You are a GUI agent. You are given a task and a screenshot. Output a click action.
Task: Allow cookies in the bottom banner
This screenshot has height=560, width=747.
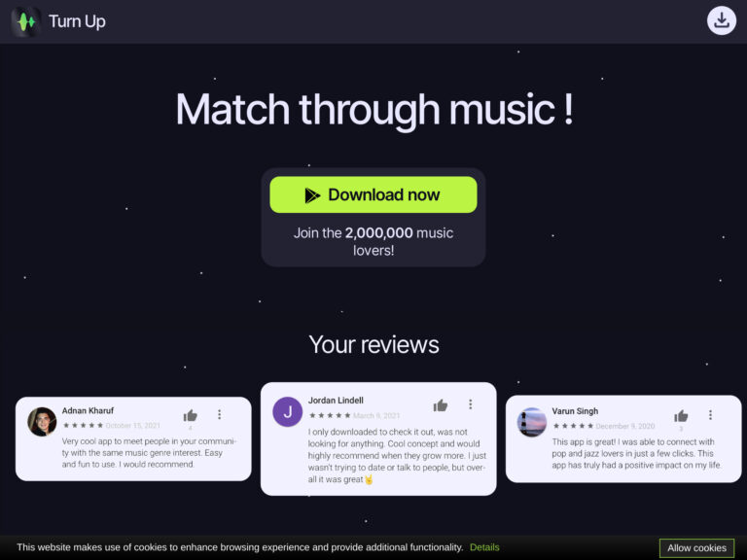click(x=696, y=548)
